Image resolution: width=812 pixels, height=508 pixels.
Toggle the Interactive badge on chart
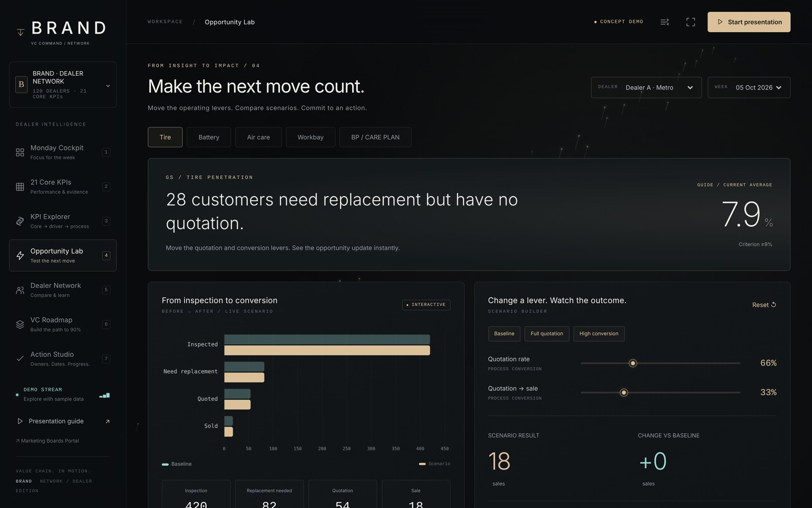[x=426, y=305]
